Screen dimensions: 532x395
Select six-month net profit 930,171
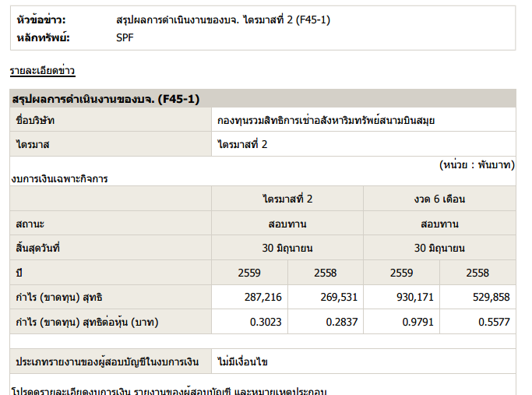point(414,298)
